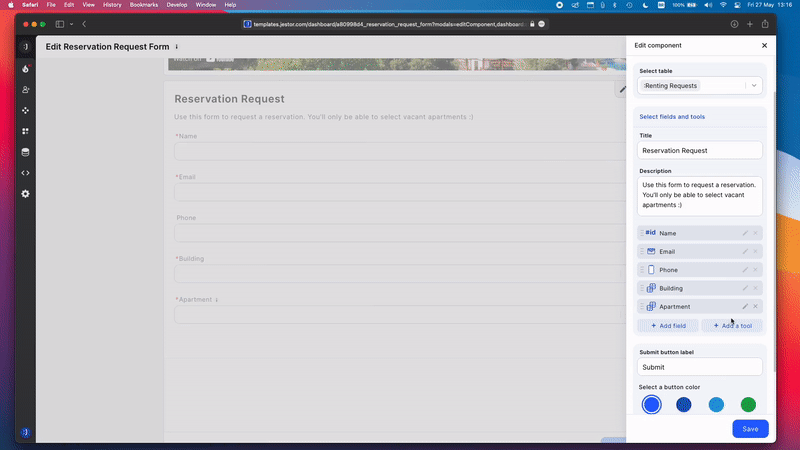Save the component changes
This screenshot has width=800, height=450.
pos(750,429)
